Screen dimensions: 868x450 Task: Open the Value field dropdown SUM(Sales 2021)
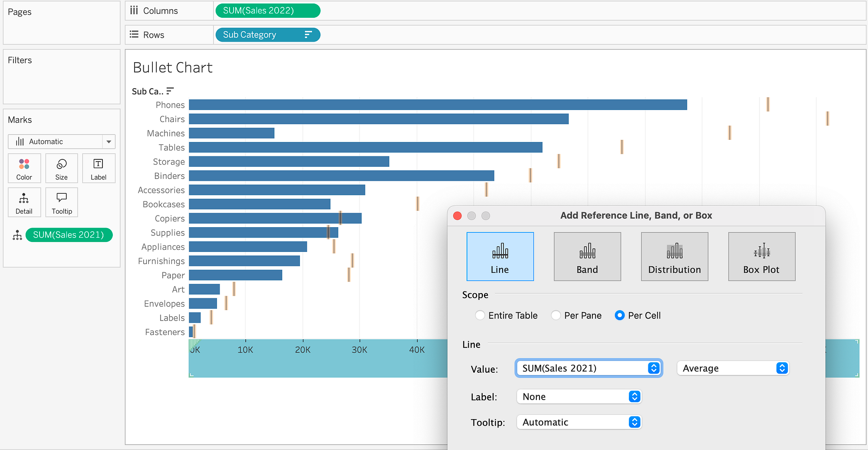[589, 368]
